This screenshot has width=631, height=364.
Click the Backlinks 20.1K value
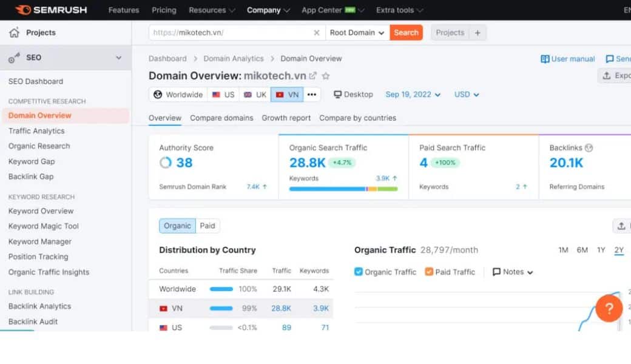pos(566,163)
